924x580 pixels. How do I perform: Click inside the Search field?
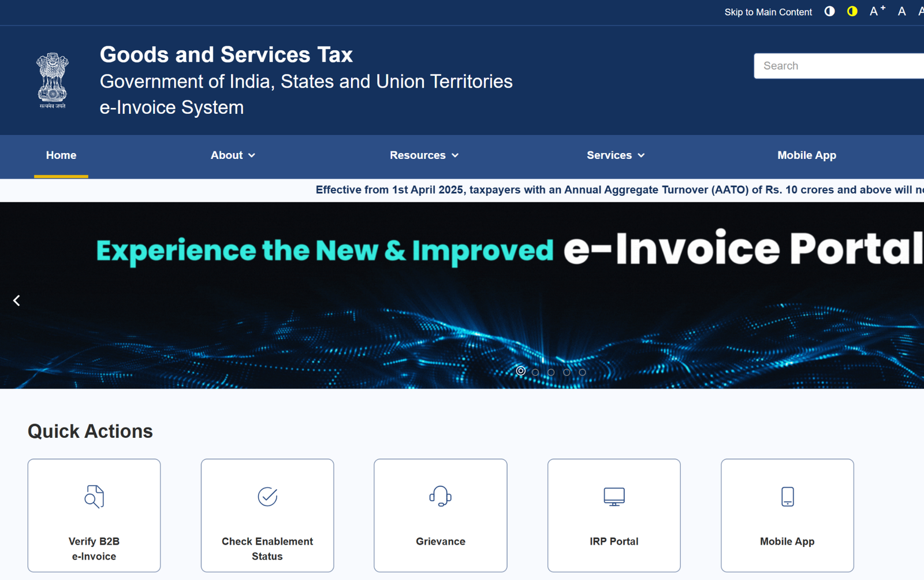click(837, 65)
